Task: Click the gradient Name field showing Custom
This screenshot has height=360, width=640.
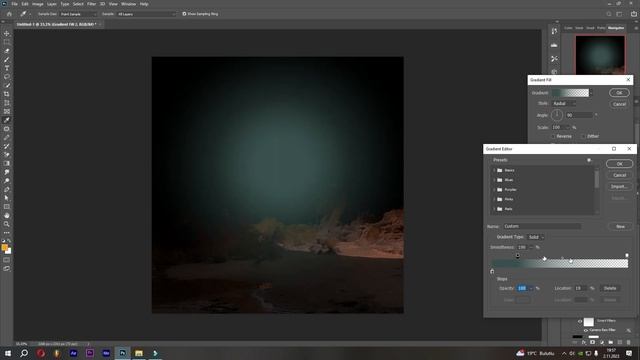Action: tap(542, 226)
